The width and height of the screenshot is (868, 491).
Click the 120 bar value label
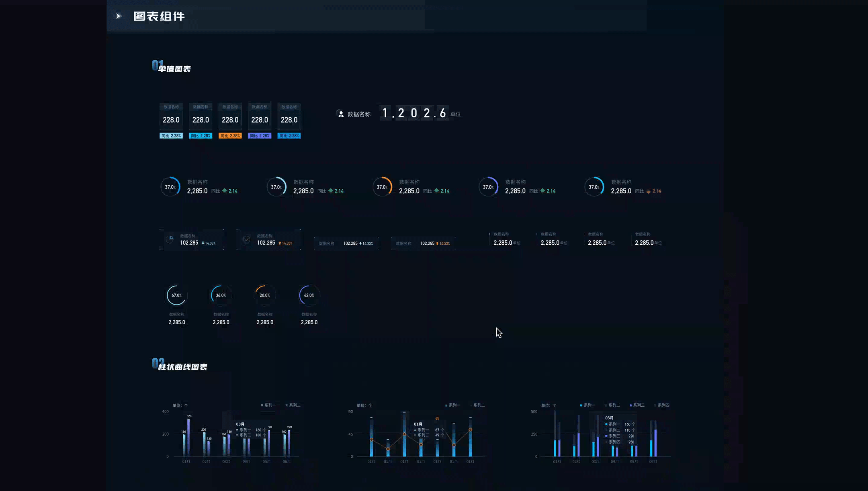(x=209, y=439)
